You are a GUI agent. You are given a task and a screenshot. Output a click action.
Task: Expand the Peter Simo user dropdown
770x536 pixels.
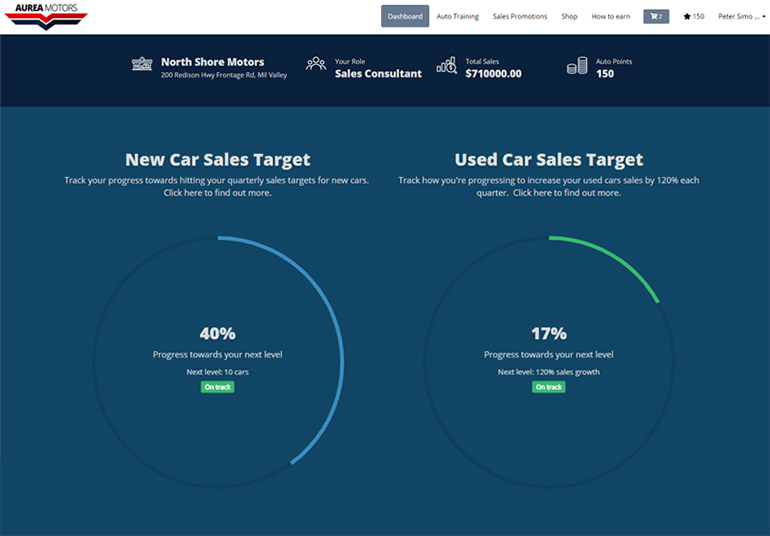pos(740,16)
